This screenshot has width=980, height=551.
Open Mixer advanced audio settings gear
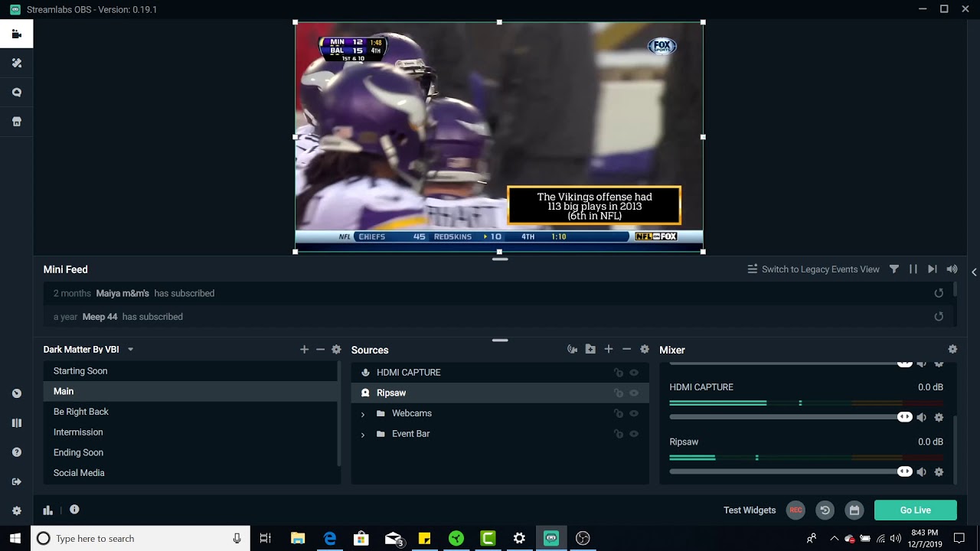point(952,350)
